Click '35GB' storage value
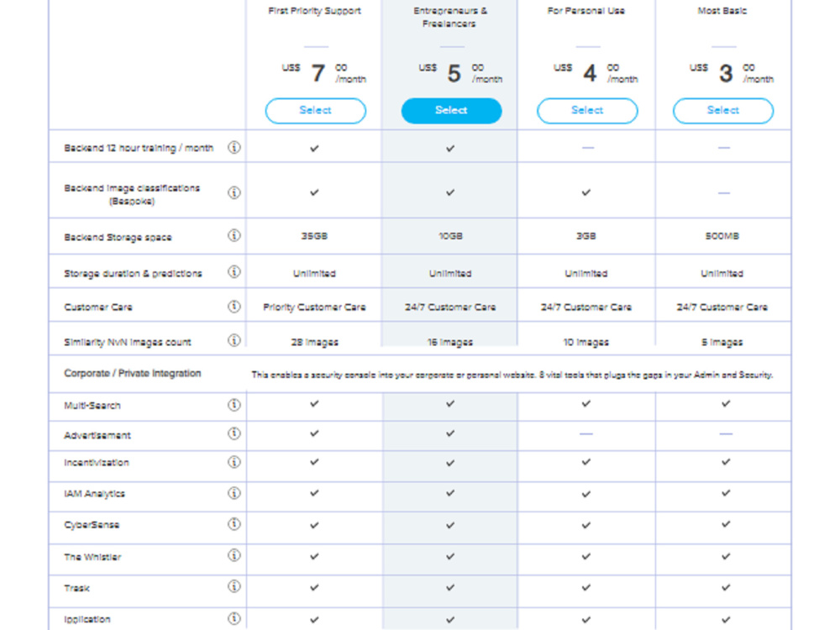The height and width of the screenshot is (630, 840). click(x=314, y=236)
